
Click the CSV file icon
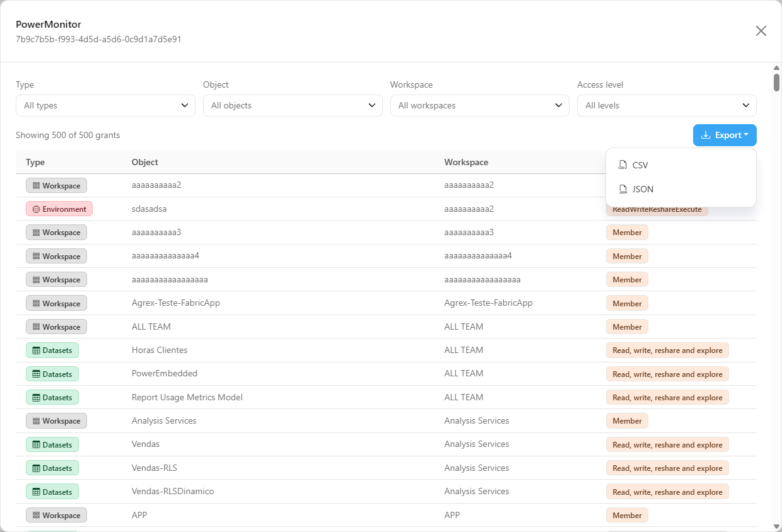623,165
